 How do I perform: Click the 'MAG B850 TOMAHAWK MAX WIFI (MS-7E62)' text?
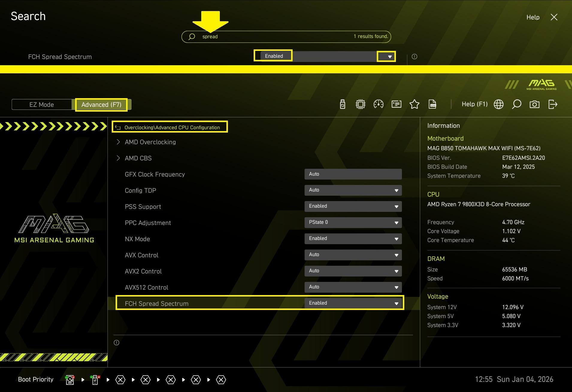pos(484,148)
